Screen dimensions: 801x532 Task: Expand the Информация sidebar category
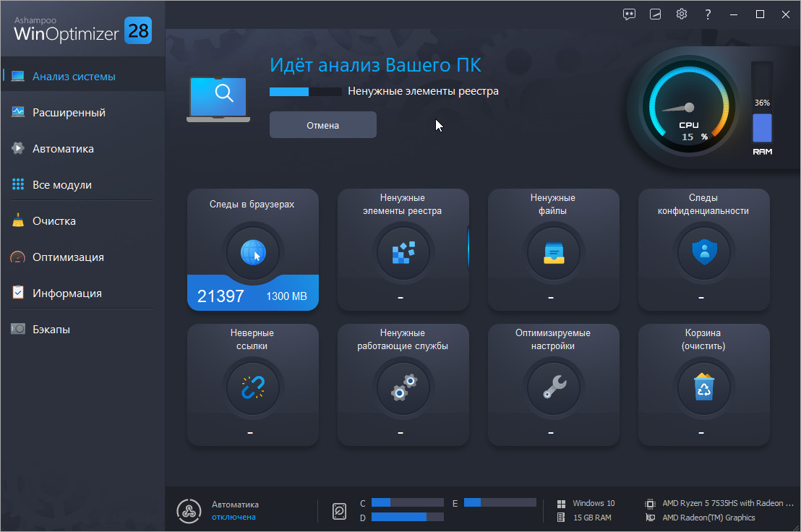(x=67, y=293)
